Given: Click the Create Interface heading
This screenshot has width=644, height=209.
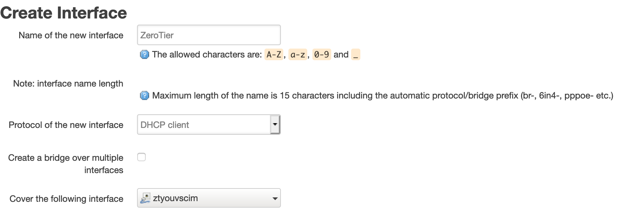Looking at the screenshot, I should coord(64,13).
